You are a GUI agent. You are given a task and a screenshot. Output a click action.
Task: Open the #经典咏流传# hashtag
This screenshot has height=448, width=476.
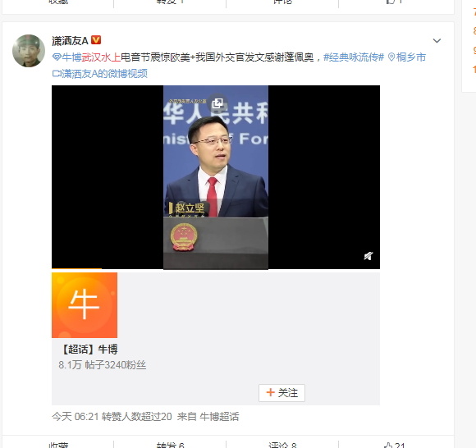point(354,57)
